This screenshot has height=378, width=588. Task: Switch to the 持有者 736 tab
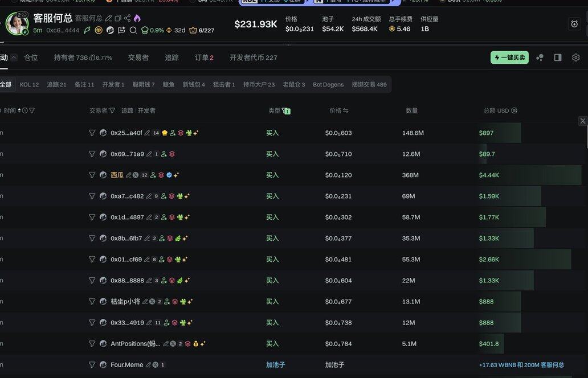83,57
